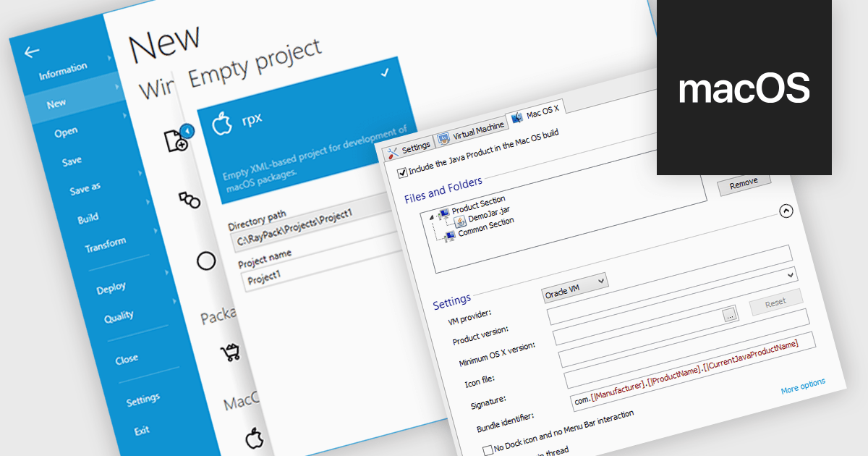Choose Save in the sidebar menu
This screenshot has height=456, width=868.
pyautogui.click(x=72, y=161)
